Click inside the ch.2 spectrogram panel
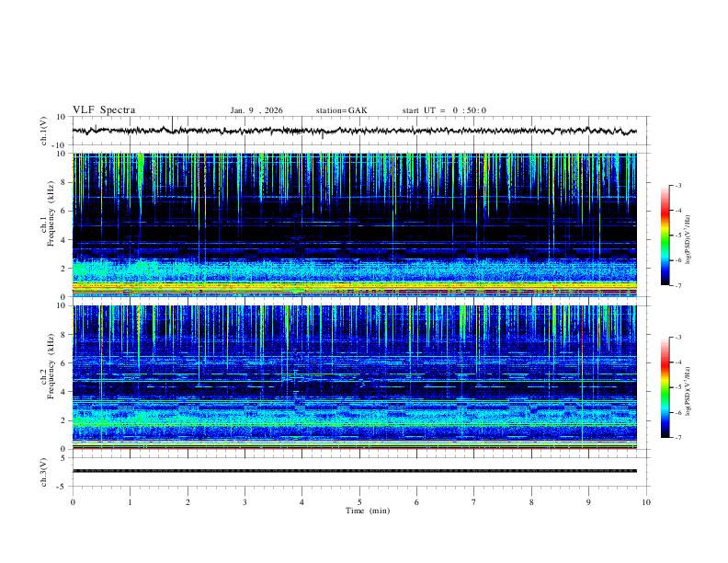The height and width of the screenshot is (563, 728). pos(354,377)
